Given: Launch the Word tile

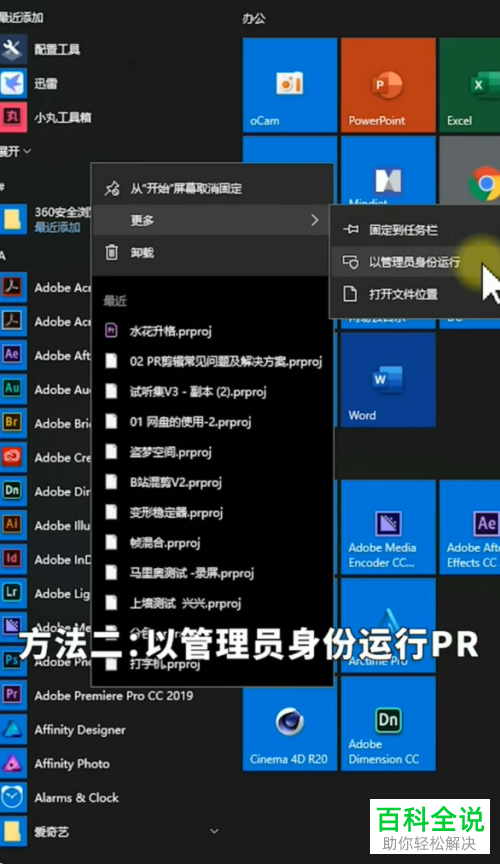Looking at the screenshot, I should 388,380.
